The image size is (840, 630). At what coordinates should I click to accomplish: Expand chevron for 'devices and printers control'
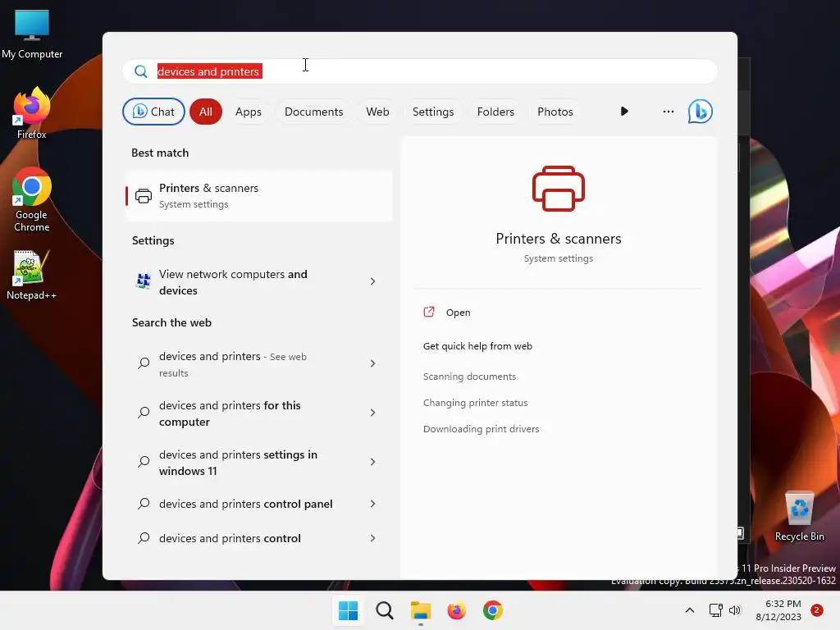tap(373, 538)
